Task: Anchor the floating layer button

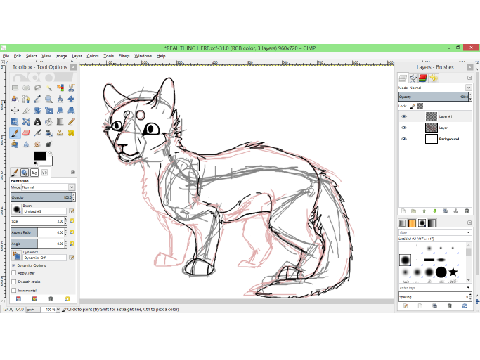Action: tap(456, 211)
